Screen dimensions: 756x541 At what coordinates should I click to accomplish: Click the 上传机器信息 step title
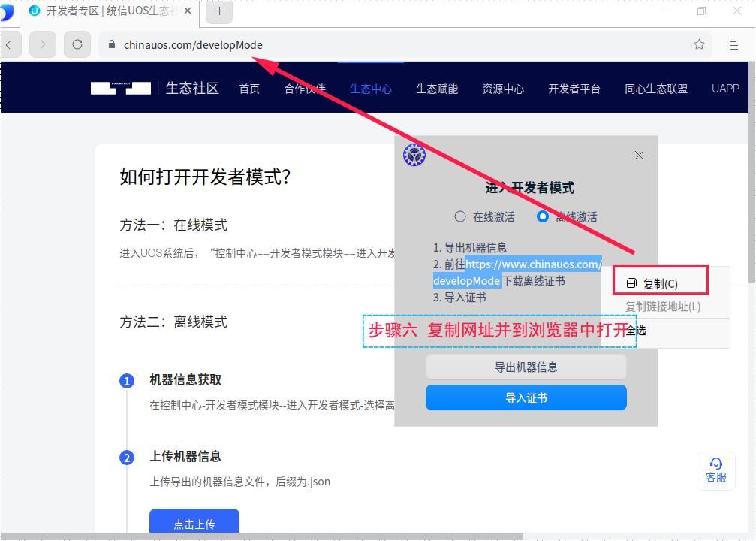click(185, 456)
